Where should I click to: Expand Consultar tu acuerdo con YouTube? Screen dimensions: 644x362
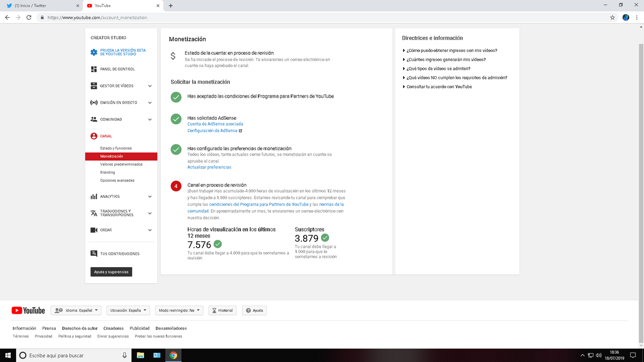tap(437, 87)
